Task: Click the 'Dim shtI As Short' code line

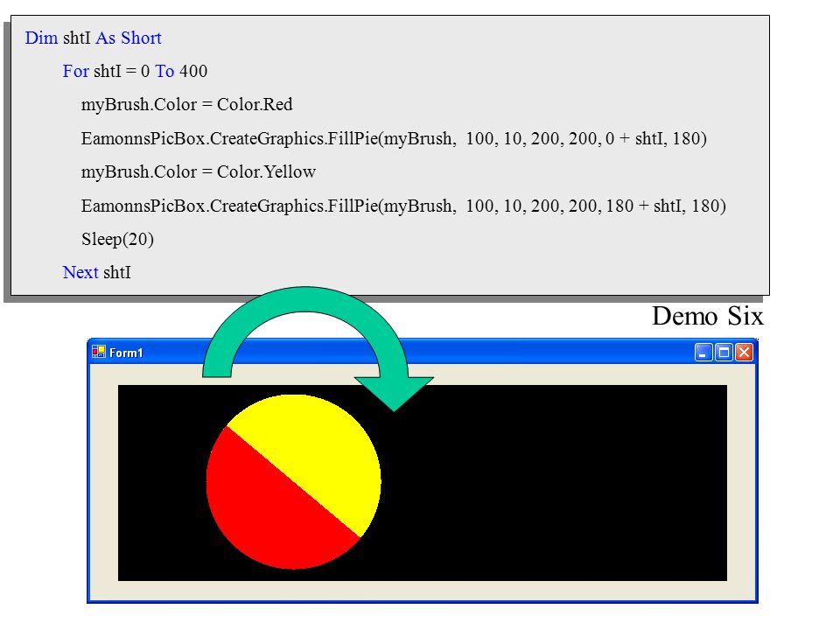Action: (x=94, y=38)
